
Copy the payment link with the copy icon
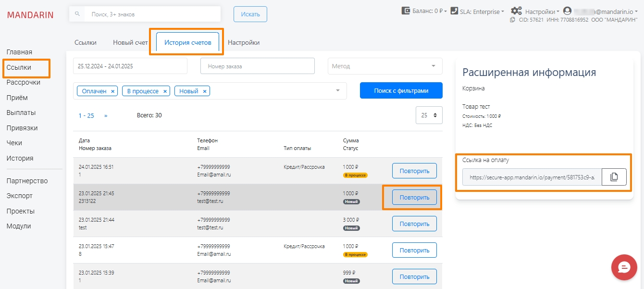(x=614, y=177)
